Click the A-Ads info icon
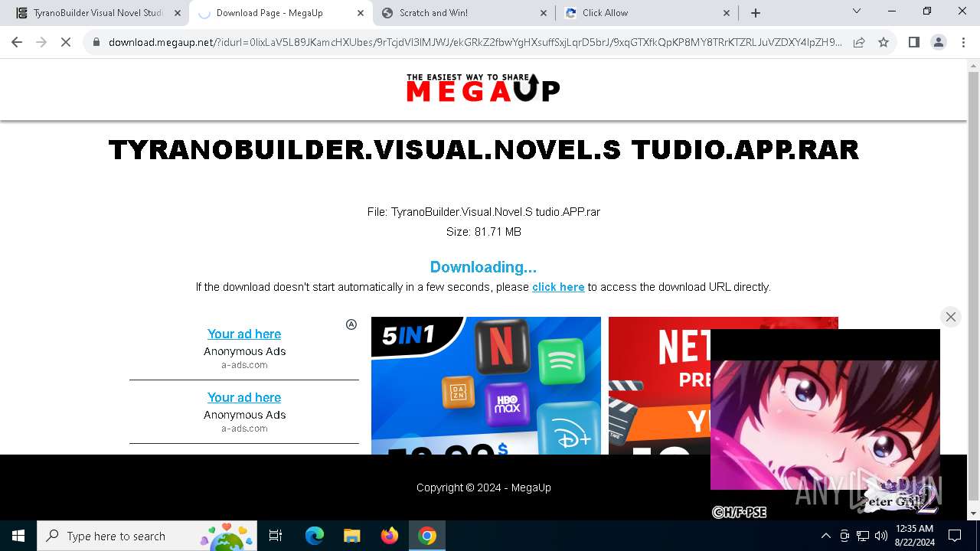Image resolution: width=980 pixels, height=551 pixels. coord(351,324)
